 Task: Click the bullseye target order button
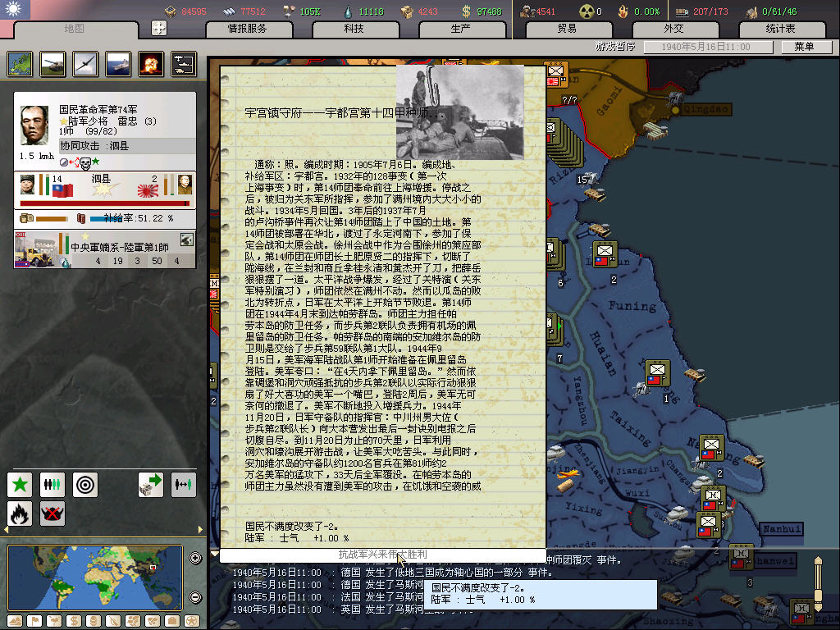pos(85,484)
